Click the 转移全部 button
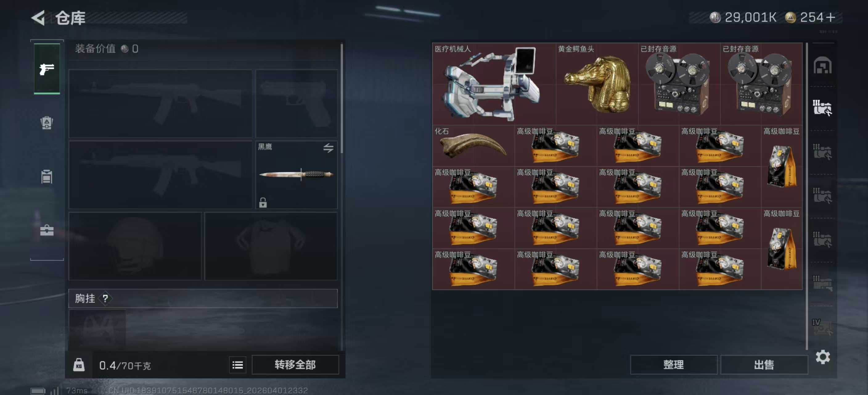This screenshot has width=868, height=395. [x=295, y=365]
